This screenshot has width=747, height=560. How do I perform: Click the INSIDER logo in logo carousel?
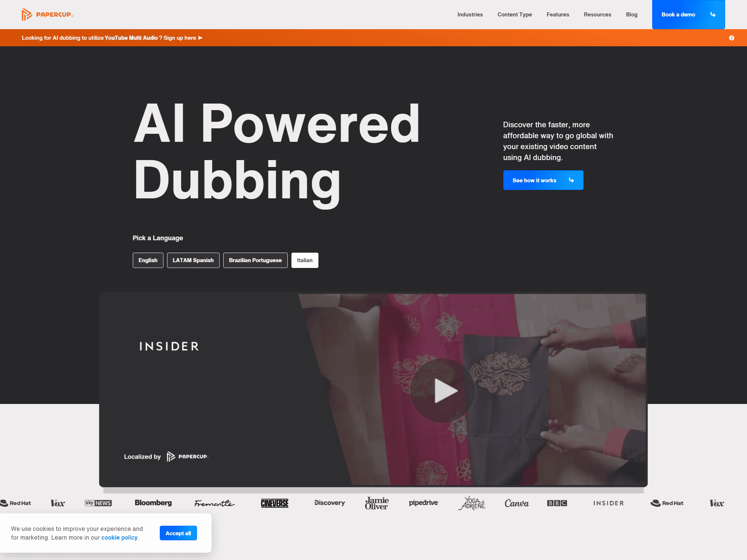tap(608, 503)
